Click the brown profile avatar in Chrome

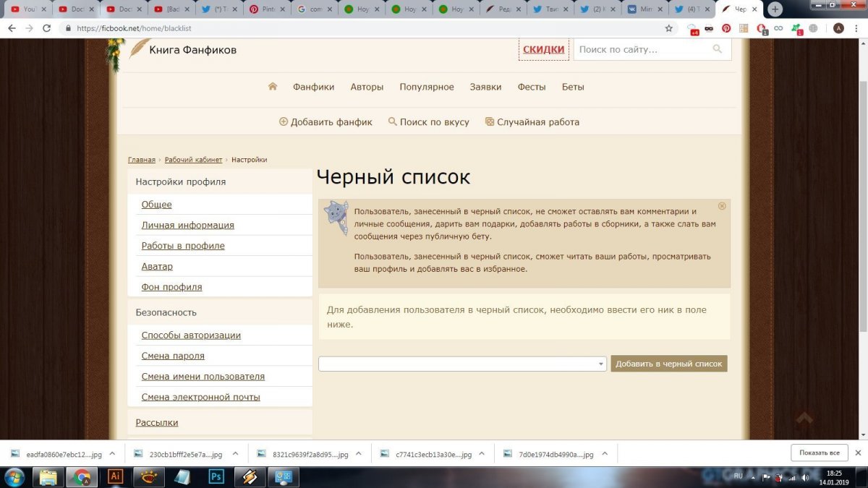click(x=838, y=28)
